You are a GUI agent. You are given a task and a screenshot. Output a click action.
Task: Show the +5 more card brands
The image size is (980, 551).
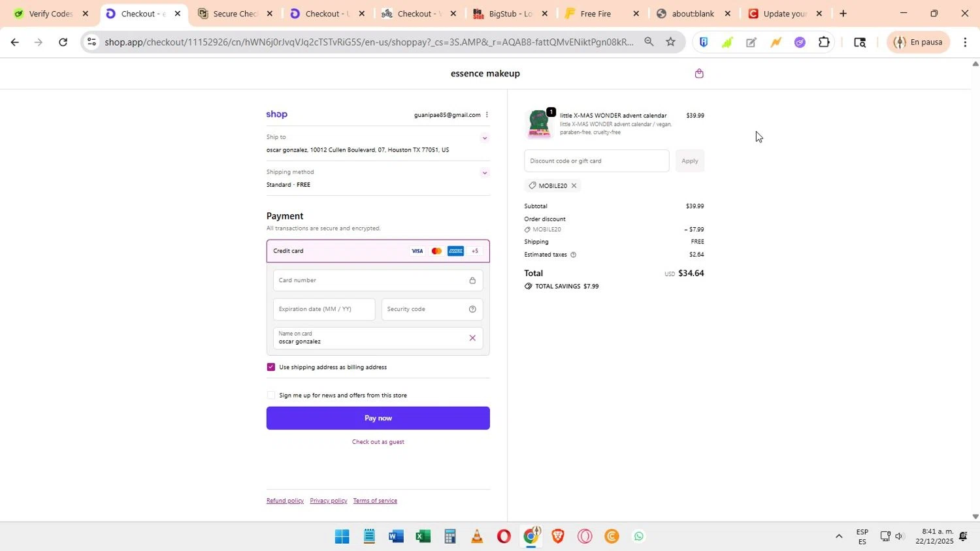[x=475, y=251]
